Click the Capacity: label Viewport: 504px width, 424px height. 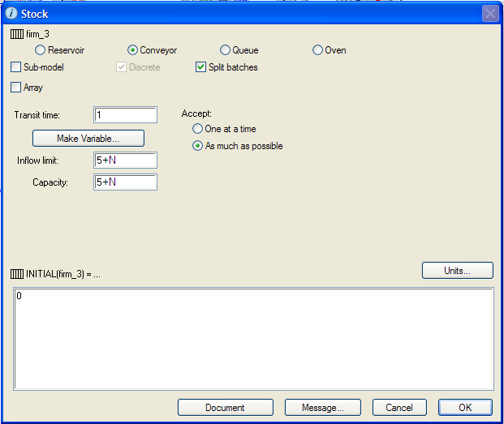tap(50, 182)
